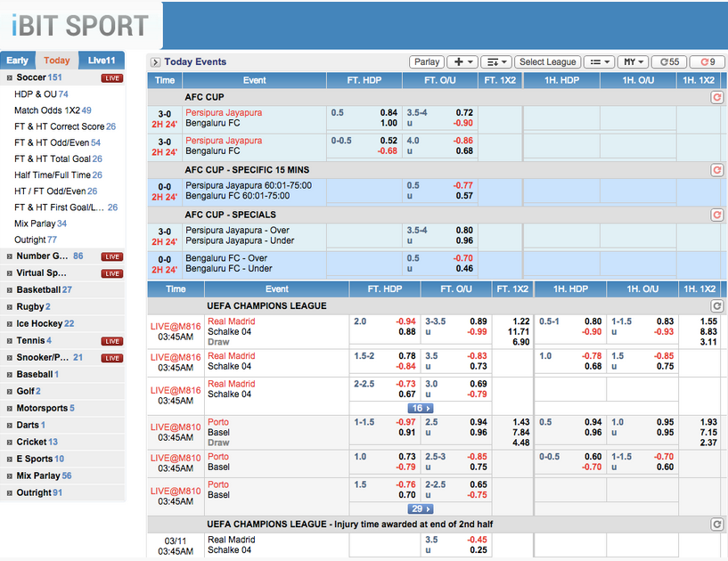This screenshot has height=561, width=728.
Task: Click the Select League button
Action: [x=547, y=61]
